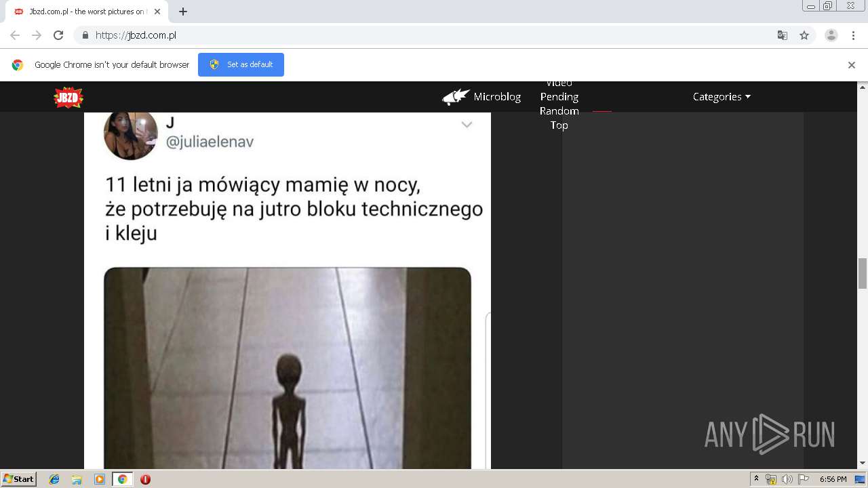View site padlock security info
Viewport: 868px width, 488px height.
pyautogui.click(x=85, y=35)
